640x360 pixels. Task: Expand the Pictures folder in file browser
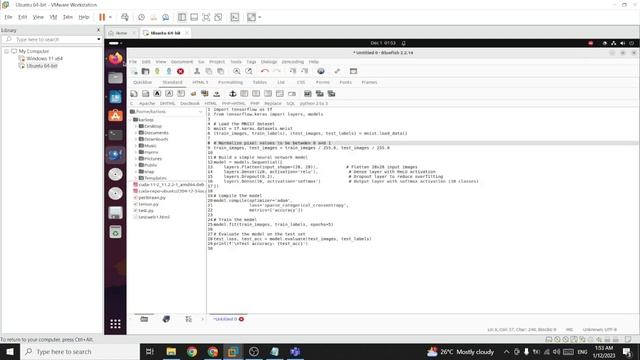point(136,158)
